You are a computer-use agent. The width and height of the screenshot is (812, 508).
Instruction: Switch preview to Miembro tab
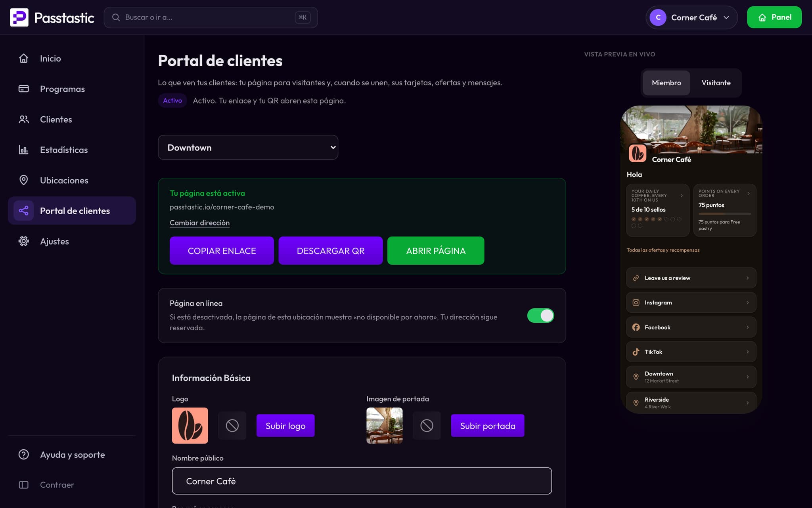[x=666, y=83]
